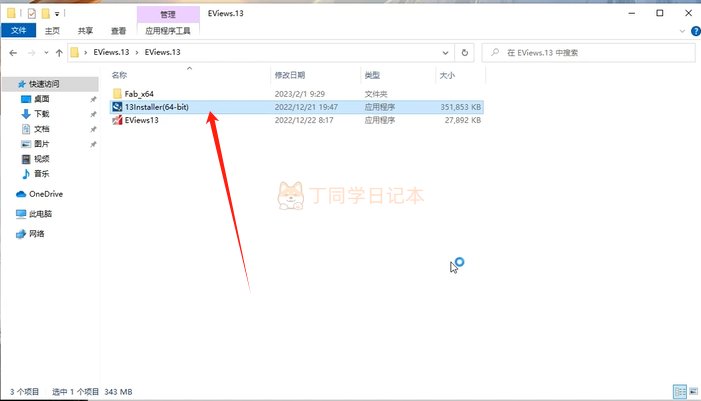This screenshot has height=401, width=701.
Task: Switch to details view in status bar
Action: (x=678, y=391)
